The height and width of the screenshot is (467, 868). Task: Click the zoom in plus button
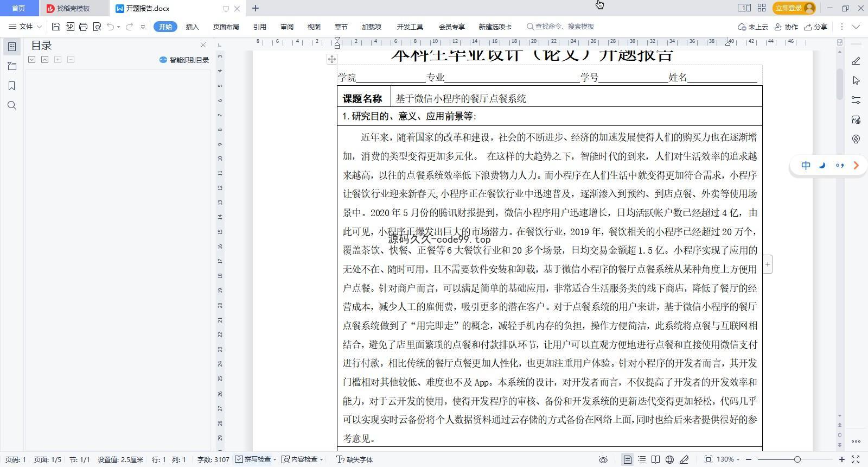point(842,459)
